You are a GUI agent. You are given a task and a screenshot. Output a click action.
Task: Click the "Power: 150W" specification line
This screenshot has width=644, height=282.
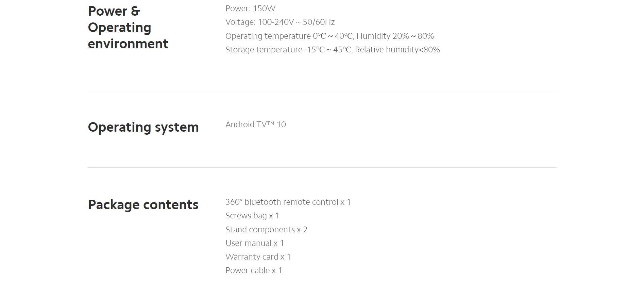250,9
